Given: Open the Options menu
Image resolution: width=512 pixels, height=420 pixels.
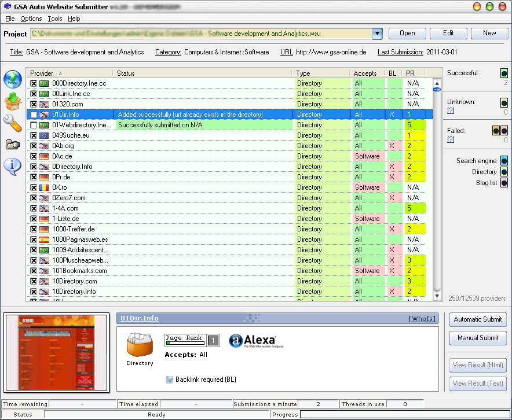Looking at the screenshot, I should tap(31, 19).
